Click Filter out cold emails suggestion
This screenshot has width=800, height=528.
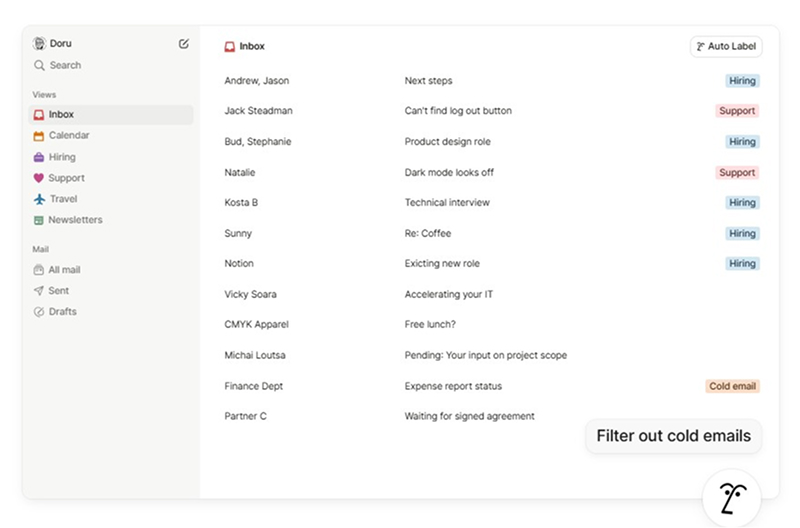point(673,436)
